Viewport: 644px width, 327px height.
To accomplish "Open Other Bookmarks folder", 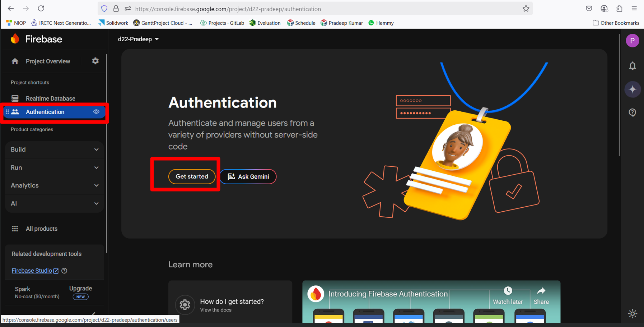I will pyautogui.click(x=616, y=23).
